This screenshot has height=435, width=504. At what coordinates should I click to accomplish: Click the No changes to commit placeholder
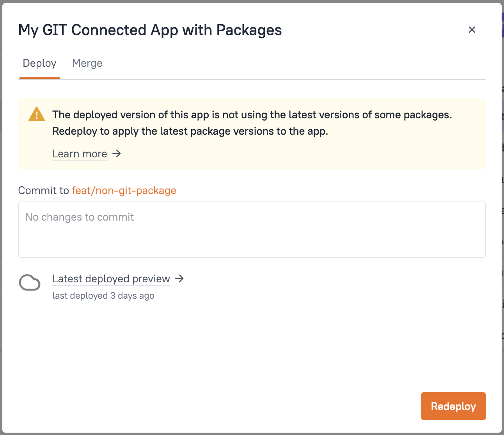tap(79, 217)
